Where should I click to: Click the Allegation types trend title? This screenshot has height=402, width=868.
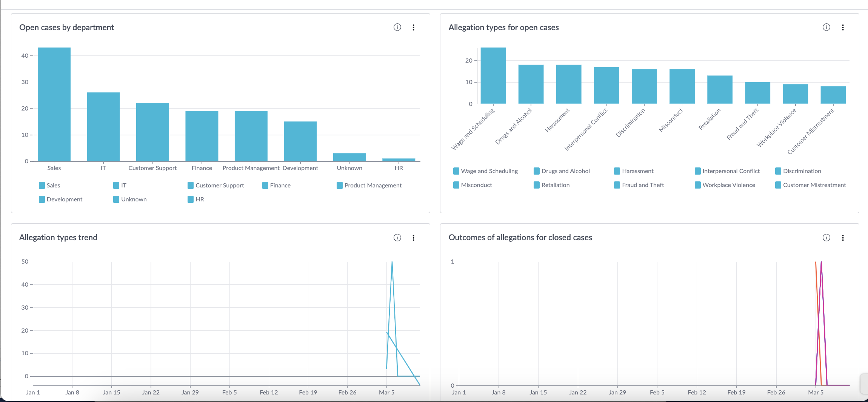[58, 237]
